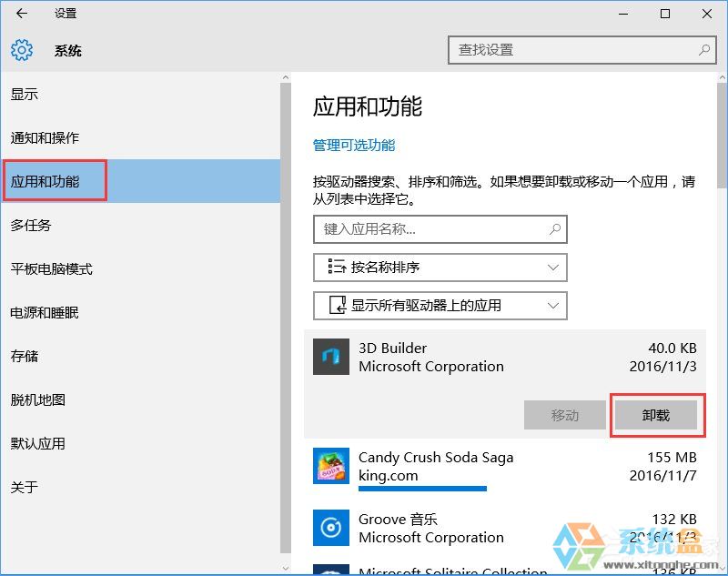
Task: Click the Candy Crush download progress bar
Action: [422, 490]
